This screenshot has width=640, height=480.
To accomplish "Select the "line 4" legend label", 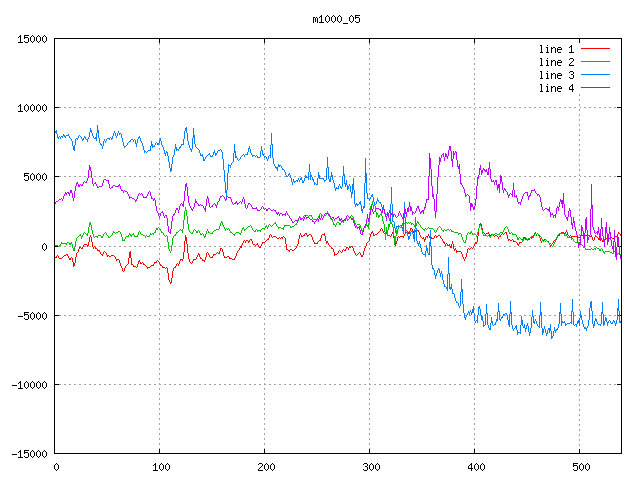I will tap(557, 88).
